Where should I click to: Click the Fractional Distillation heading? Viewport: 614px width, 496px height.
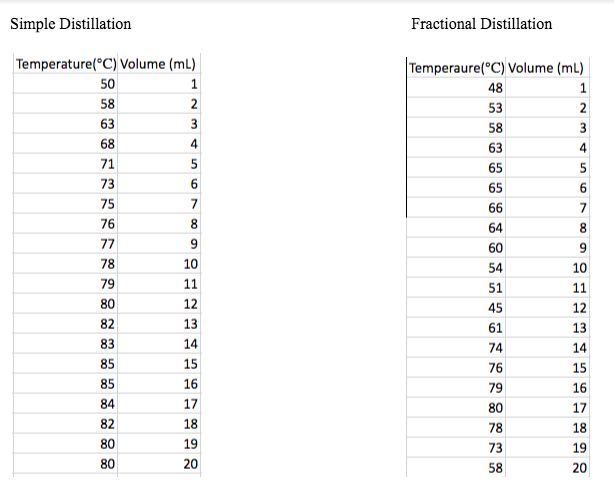[x=481, y=24]
